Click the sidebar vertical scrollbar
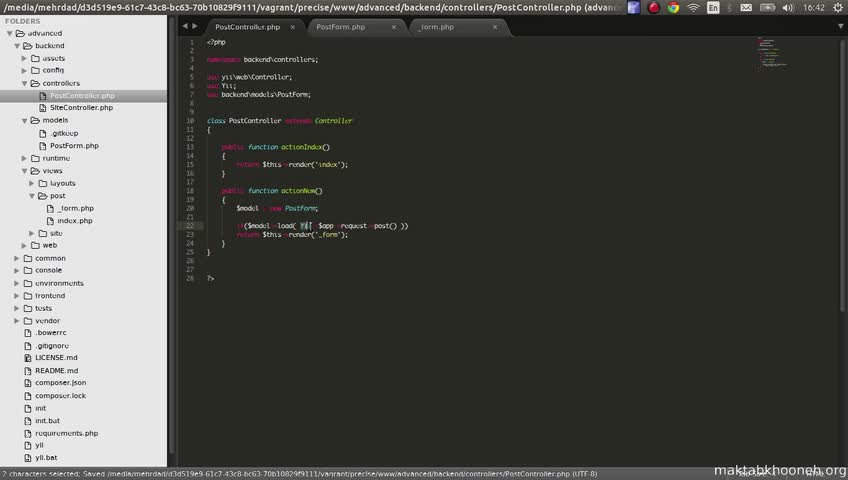The height and width of the screenshot is (480, 848). click(x=172, y=235)
